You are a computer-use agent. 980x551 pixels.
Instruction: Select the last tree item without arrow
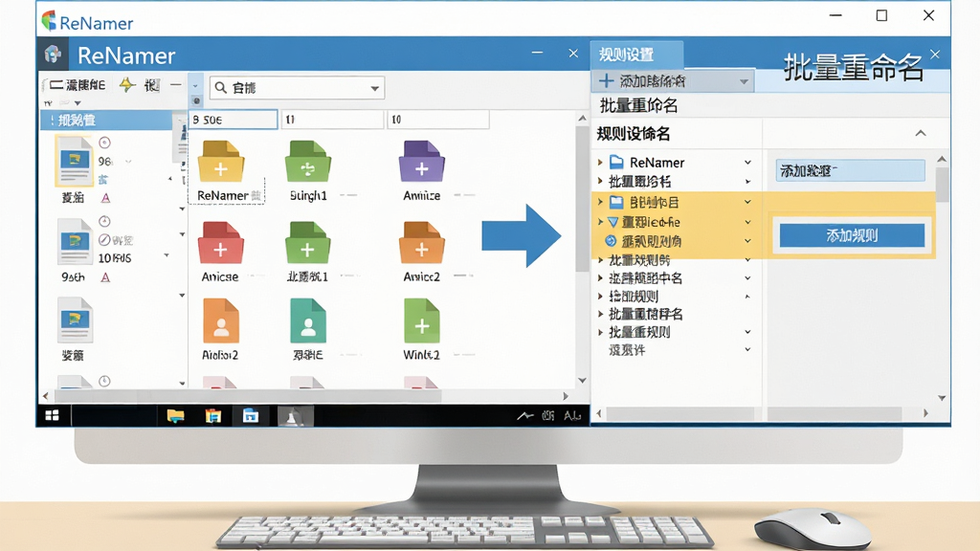click(627, 350)
